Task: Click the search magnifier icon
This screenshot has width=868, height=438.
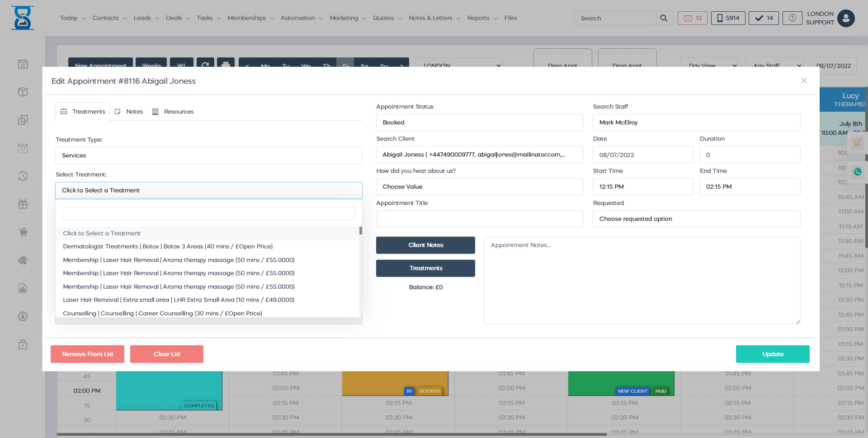Action: point(664,18)
